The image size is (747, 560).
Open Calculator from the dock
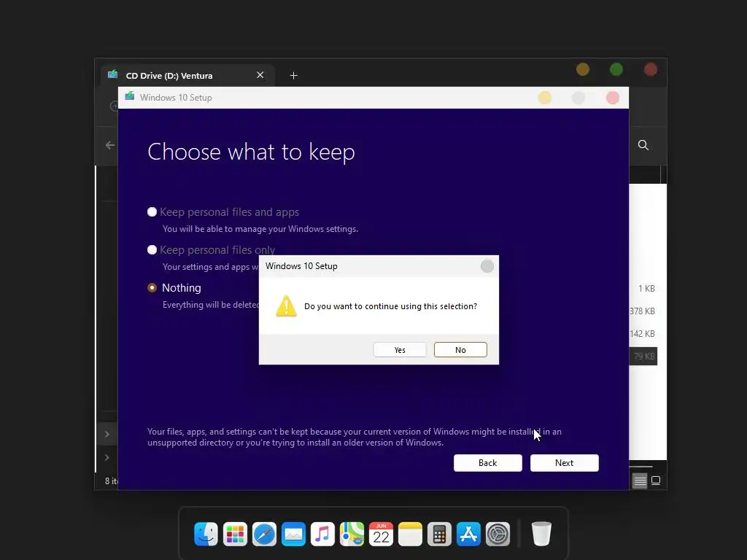[439, 534]
